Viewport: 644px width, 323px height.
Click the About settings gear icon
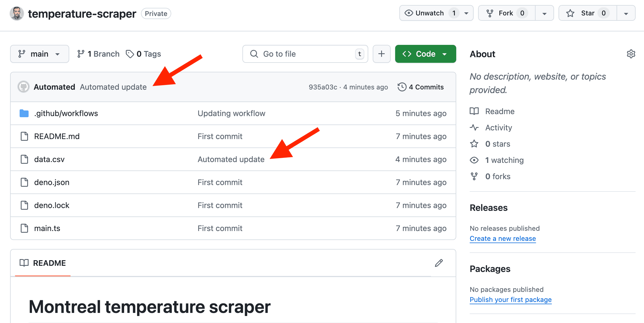click(x=631, y=54)
